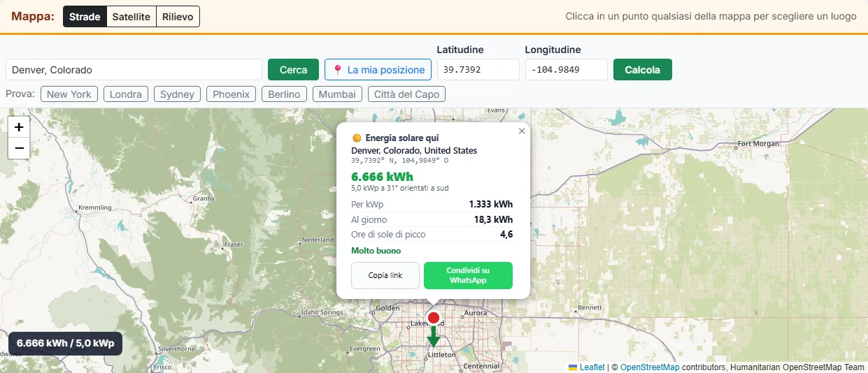Try the Londra preset

pos(126,94)
